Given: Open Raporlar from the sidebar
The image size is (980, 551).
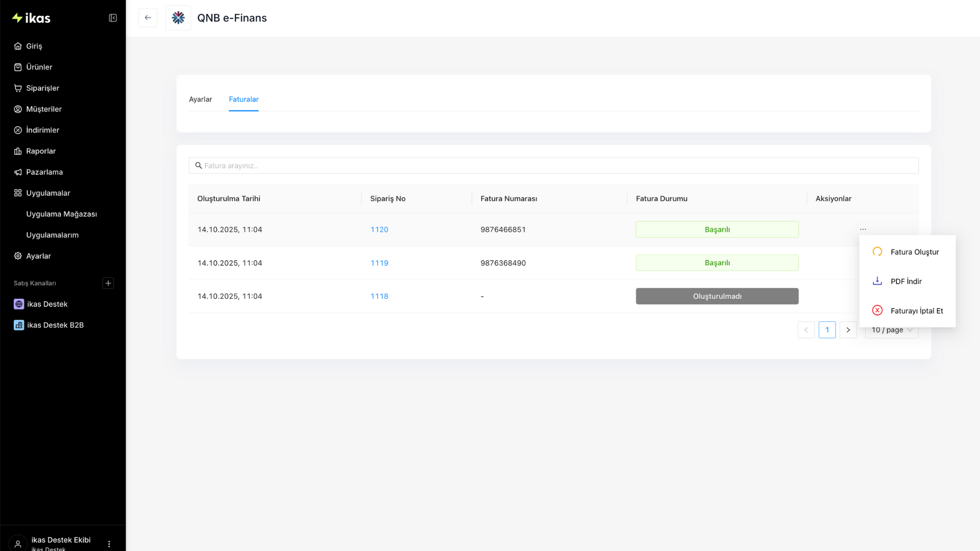Looking at the screenshot, I should pos(41,151).
